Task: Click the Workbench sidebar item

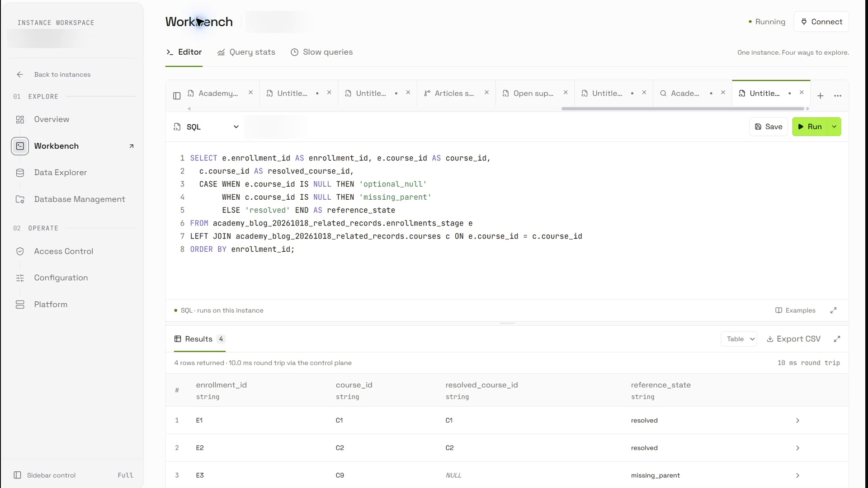Action: (x=56, y=146)
